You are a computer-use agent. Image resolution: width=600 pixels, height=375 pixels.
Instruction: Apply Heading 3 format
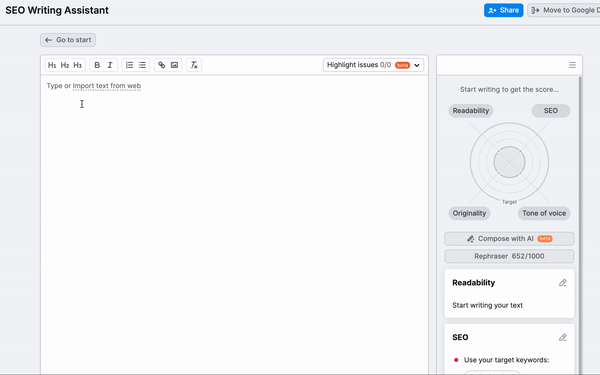78,65
